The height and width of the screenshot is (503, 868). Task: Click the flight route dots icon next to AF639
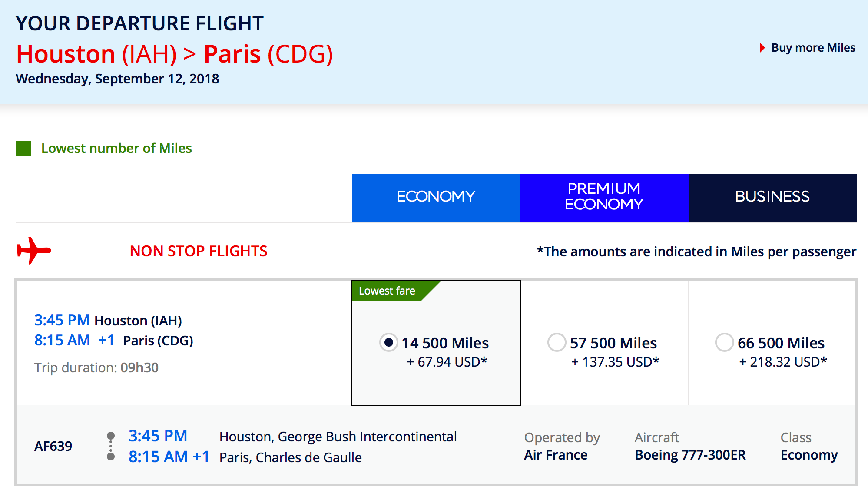coord(111,446)
